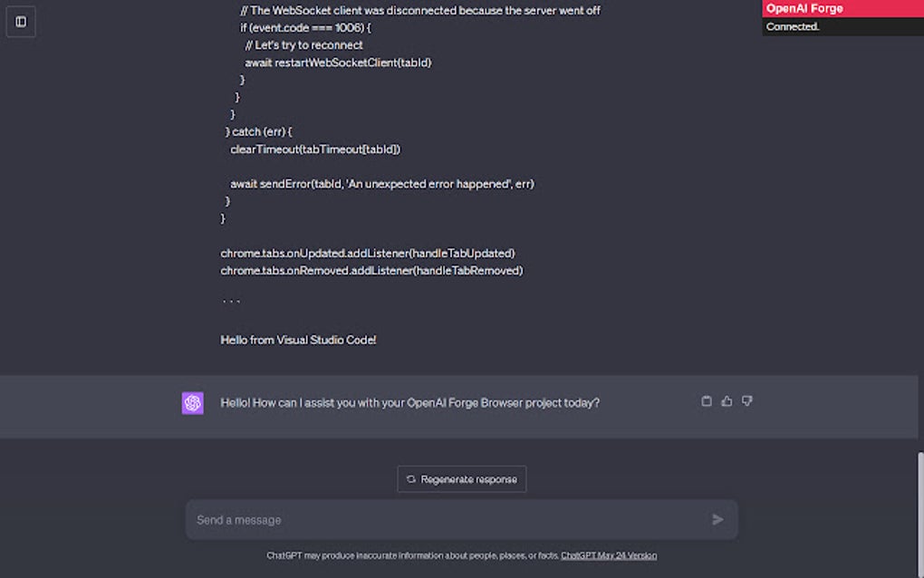Click the ChatGPT avatar logo

pyautogui.click(x=192, y=403)
